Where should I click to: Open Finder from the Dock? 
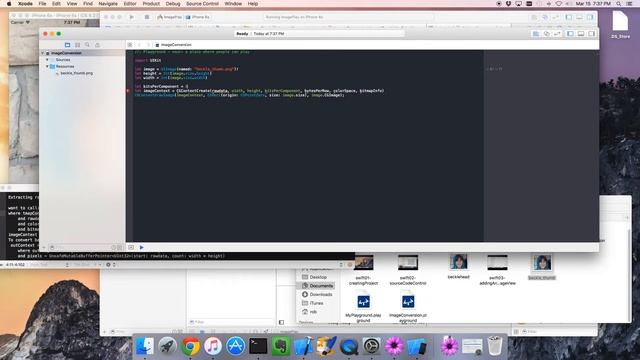click(144, 346)
